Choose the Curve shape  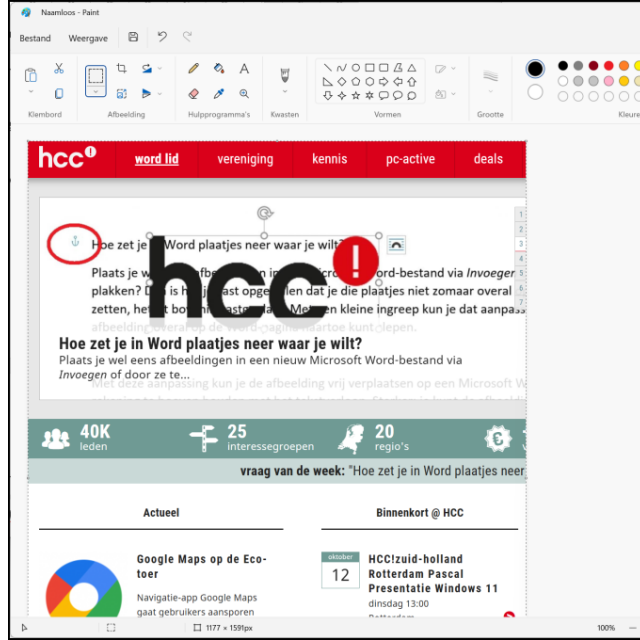pos(342,68)
